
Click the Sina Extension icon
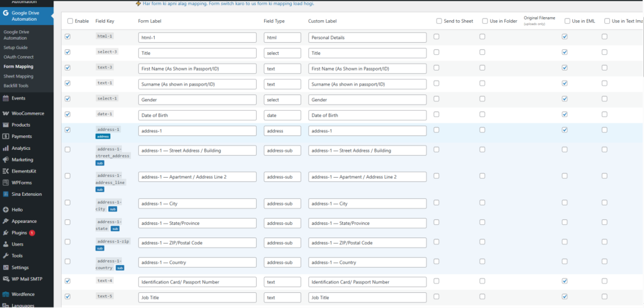[x=6, y=194]
